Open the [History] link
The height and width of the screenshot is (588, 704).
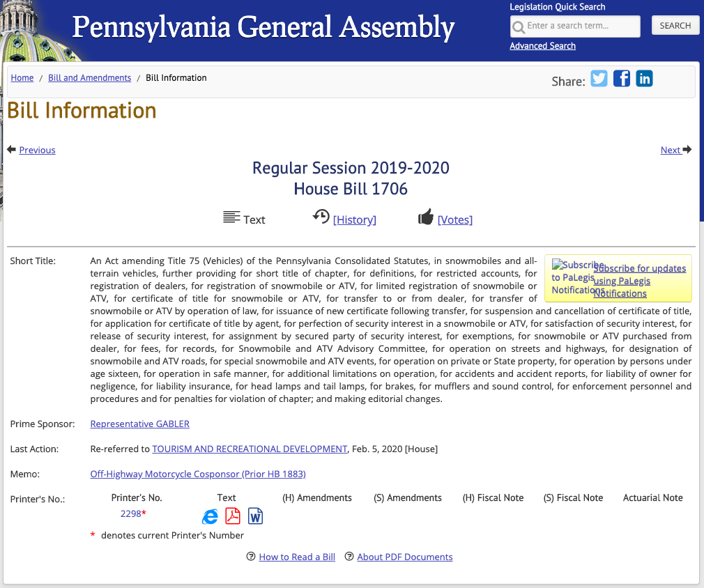(355, 219)
